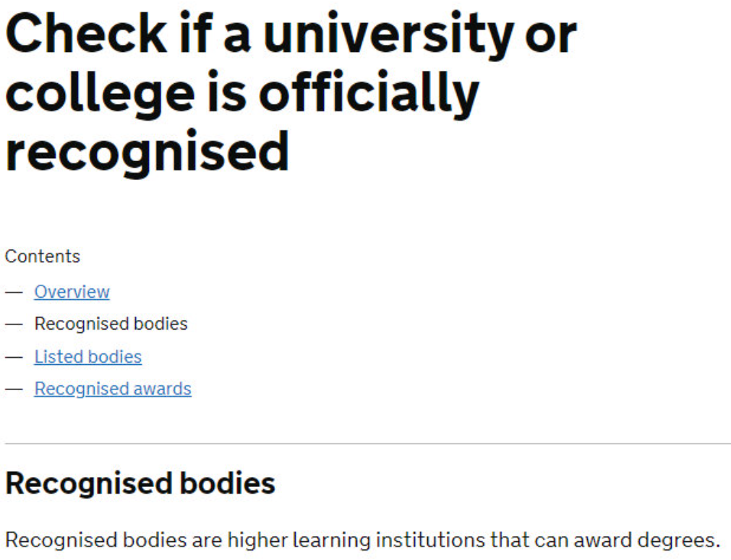The height and width of the screenshot is (560, 731).
Task: Click the dash before Listed bodies
Action: click(x=14, y=357)
